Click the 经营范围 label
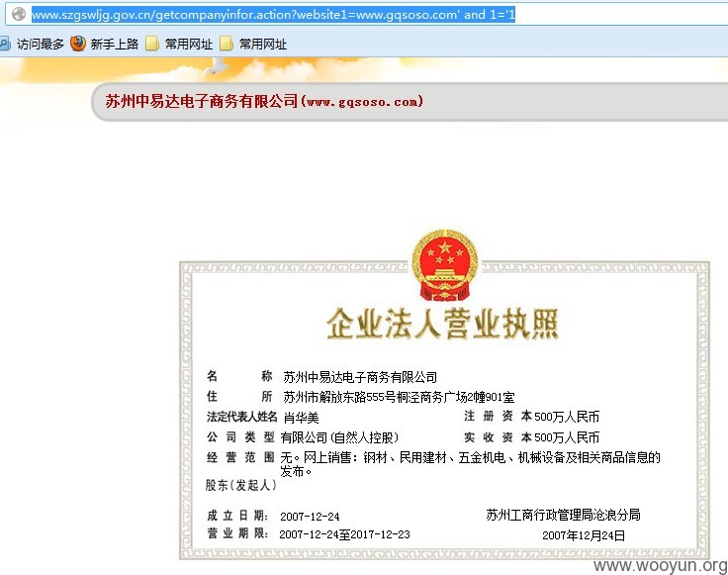The height and width of the screenshot is (575, 728). 240,457
